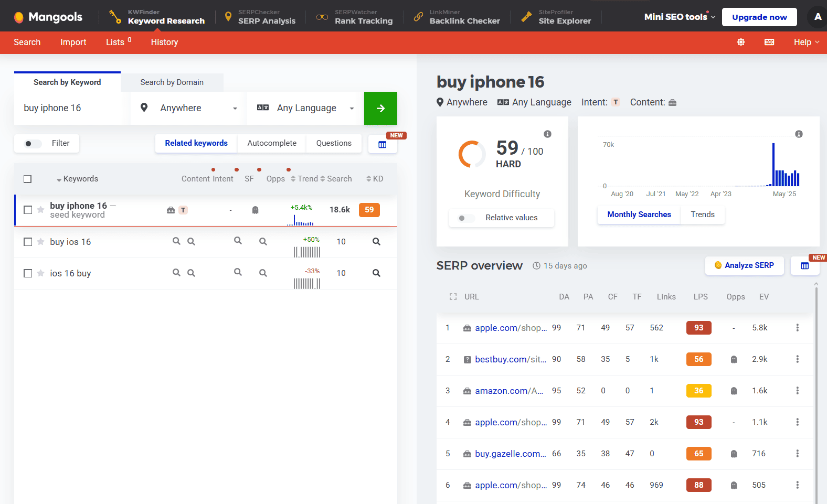Click the keyword search input field
The width and height of the screenshot is (827, 504).
(72, 109)
